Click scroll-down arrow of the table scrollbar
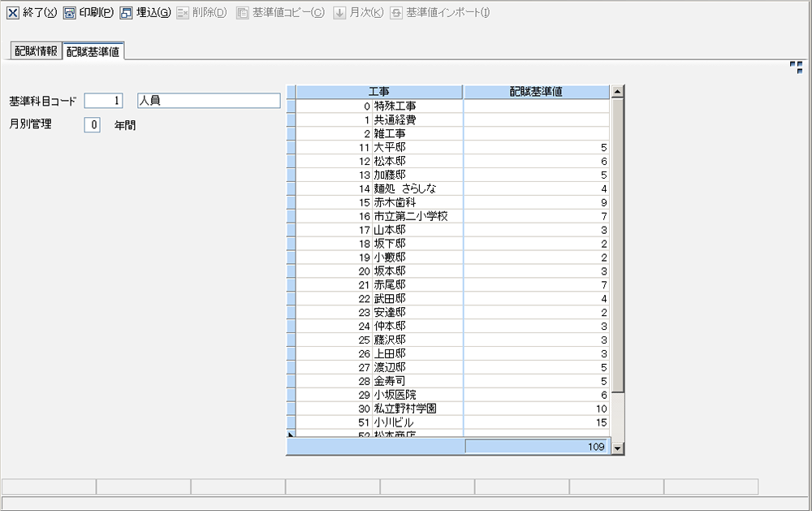 click(x=617, y=447)
